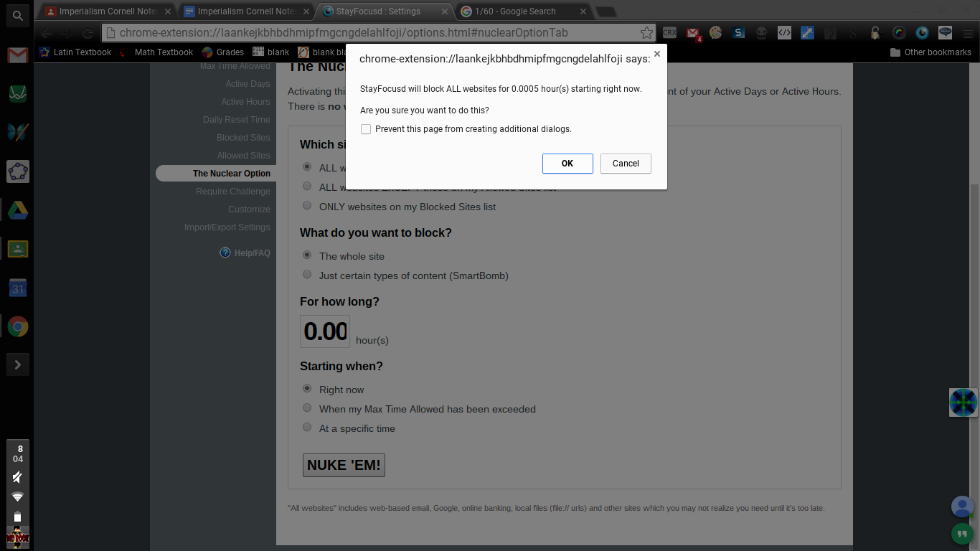Select 'ALL websites EXCEPT allowed' radio button

coord(307,186)
